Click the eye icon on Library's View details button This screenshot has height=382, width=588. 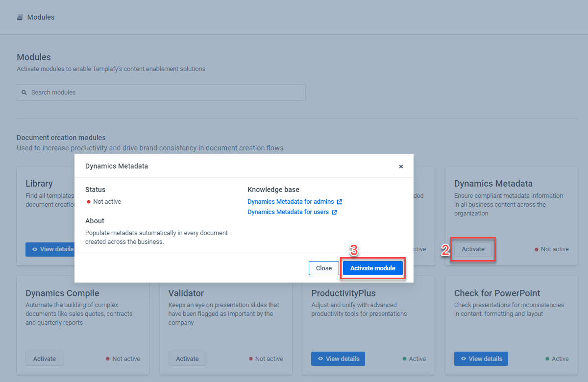tap(34, 249)
